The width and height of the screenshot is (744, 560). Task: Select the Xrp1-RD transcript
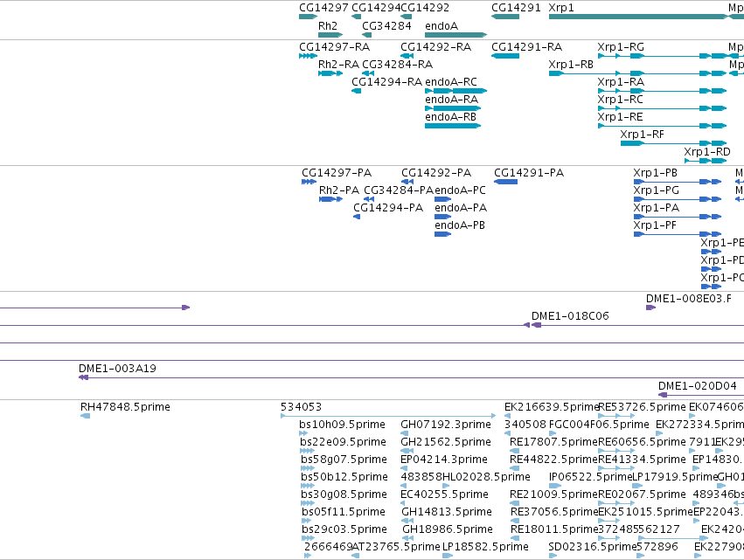pos(706,162)
